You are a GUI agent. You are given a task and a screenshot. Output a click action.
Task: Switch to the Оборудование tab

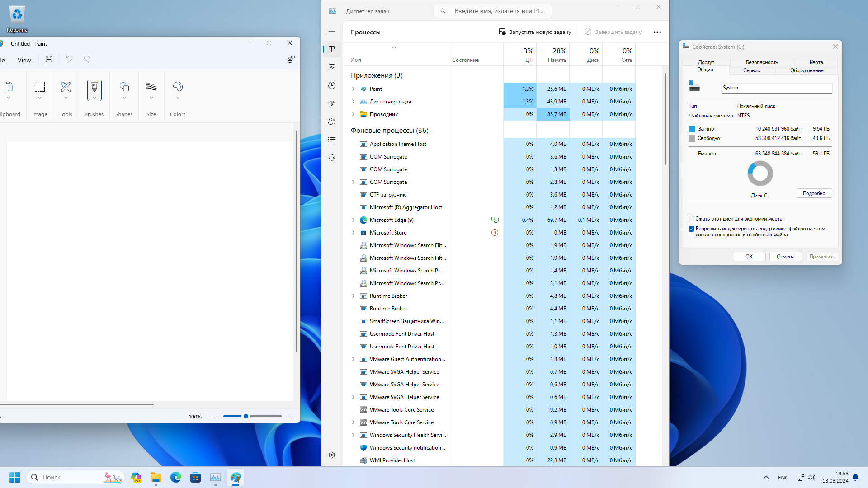tap(807, 70)
